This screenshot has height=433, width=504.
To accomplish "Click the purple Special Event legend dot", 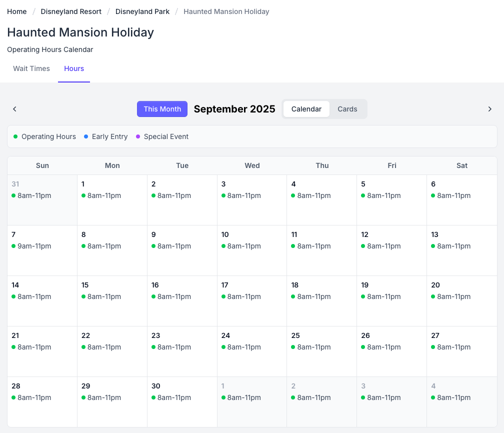I will tap(138, 136).
